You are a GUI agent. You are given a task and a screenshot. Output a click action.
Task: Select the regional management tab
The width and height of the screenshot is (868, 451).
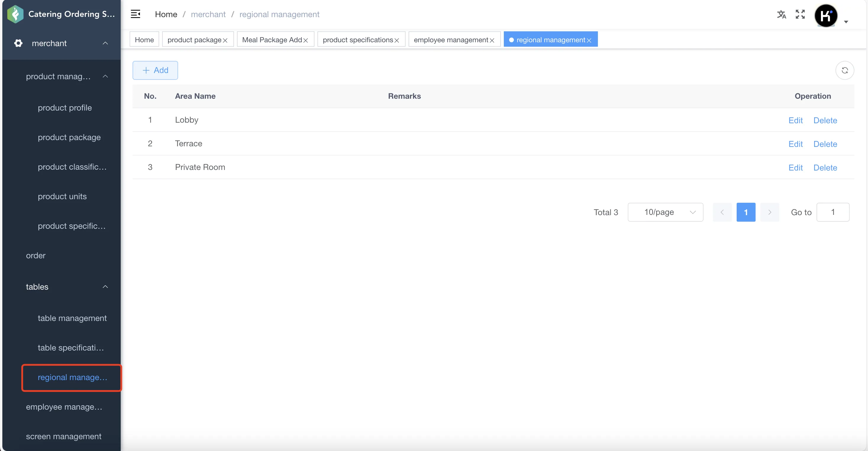(551, 40)
